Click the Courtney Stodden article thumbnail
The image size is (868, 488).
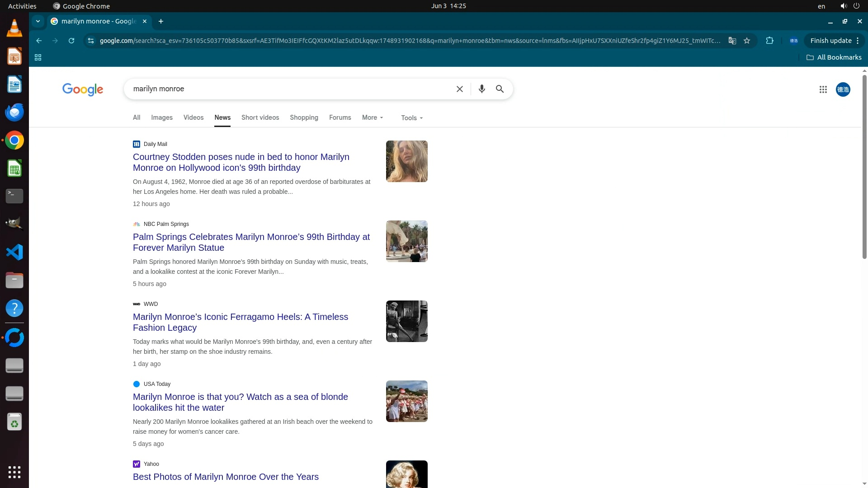pos(406,161)
